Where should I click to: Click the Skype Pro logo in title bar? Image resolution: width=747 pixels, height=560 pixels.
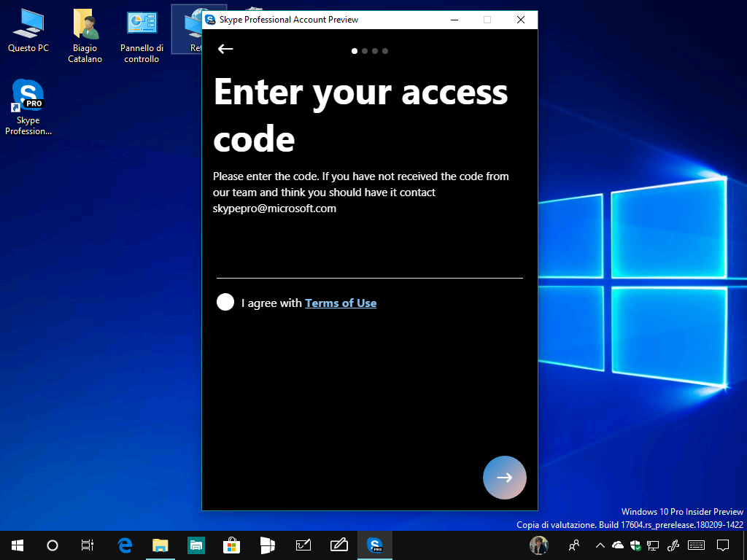[210, 20]
